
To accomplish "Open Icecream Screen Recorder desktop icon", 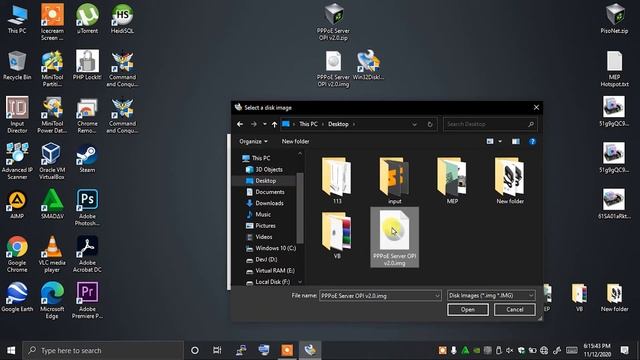I will point(52,22).
